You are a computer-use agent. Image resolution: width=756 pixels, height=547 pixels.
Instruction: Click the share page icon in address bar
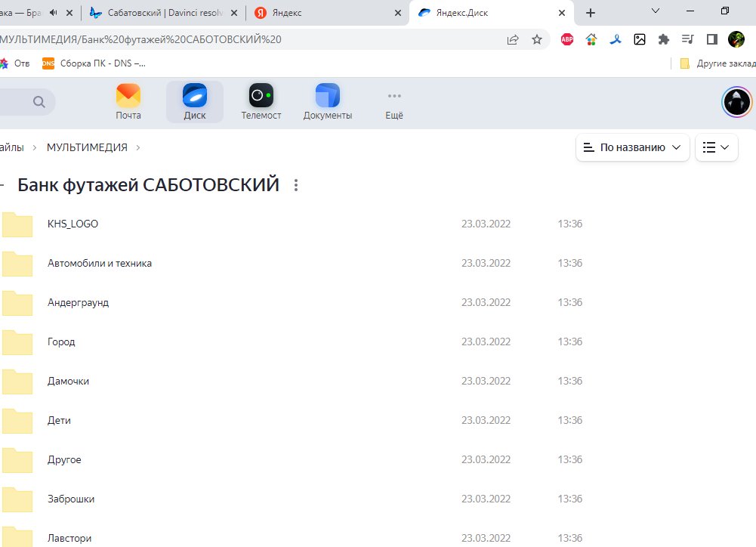[x=513, y=39]
